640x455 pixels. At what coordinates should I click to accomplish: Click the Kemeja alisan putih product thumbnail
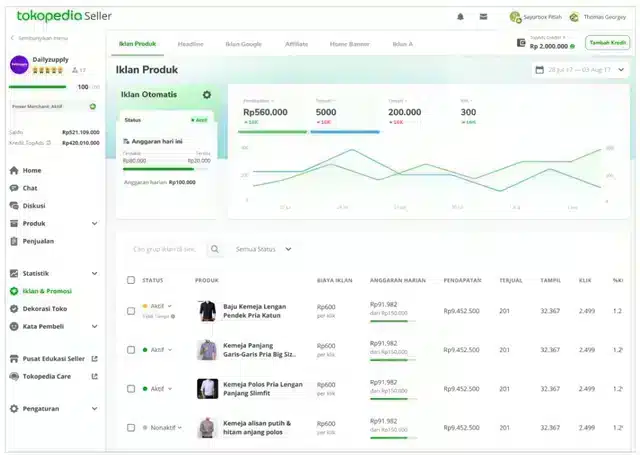(x=207, y=428)
